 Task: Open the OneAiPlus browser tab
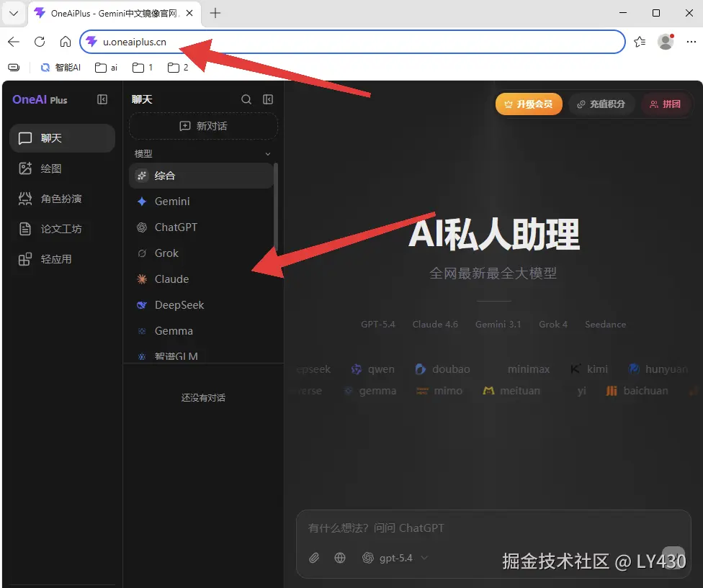[x=94, y=12]
